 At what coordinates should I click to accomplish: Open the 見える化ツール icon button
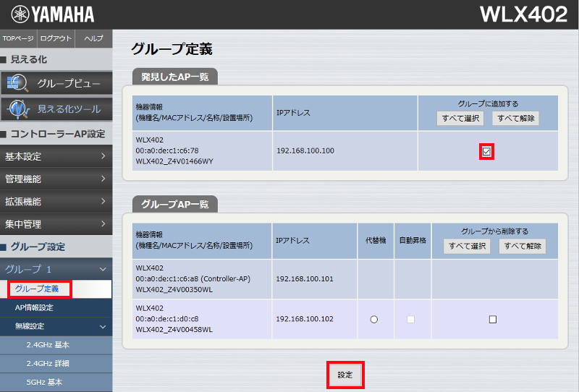click(x=56, y=109)
